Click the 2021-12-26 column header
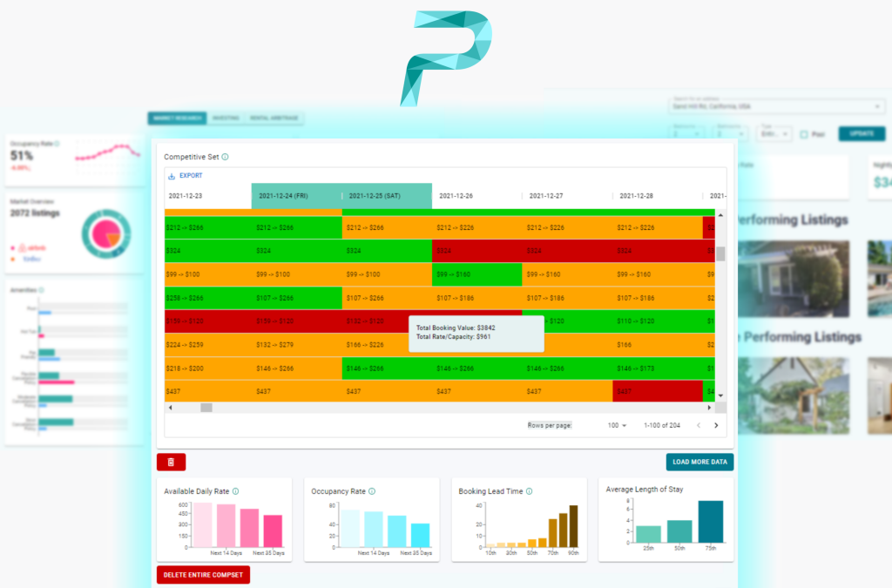 (x=476, y=196)
